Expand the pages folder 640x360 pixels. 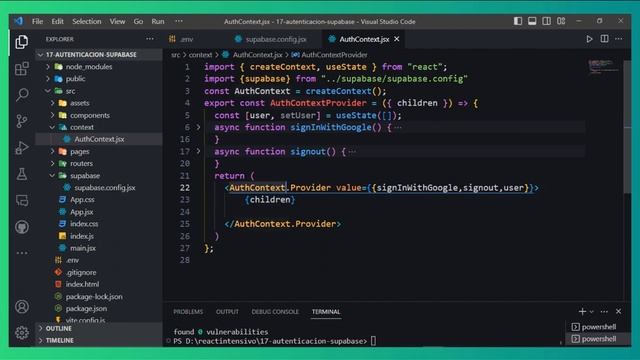[x=52, y=151]
